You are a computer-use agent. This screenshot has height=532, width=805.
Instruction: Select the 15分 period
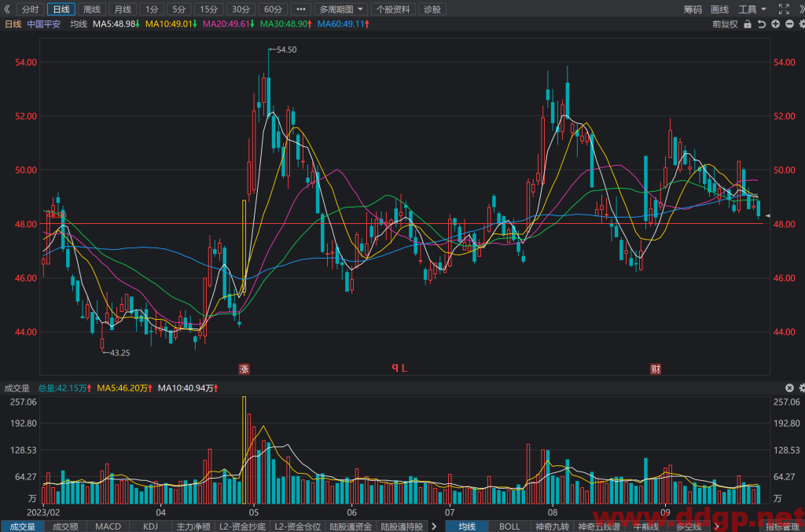click(208, 9)
